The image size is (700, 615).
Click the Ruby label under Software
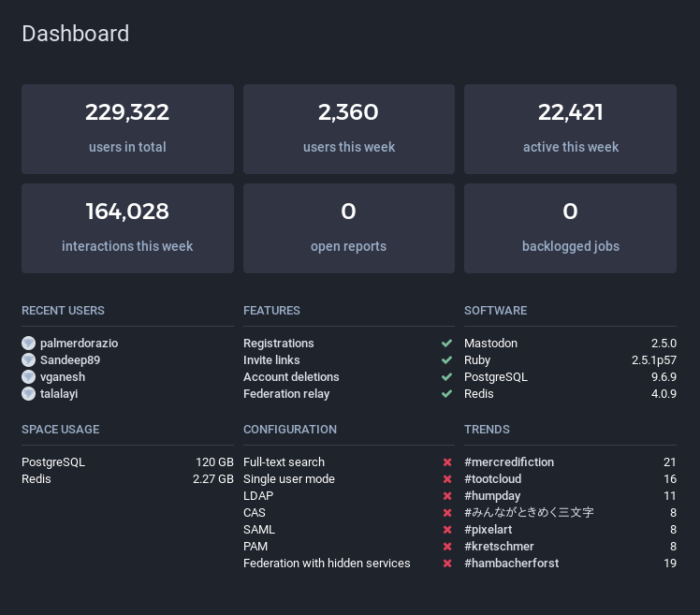[477, 360]
